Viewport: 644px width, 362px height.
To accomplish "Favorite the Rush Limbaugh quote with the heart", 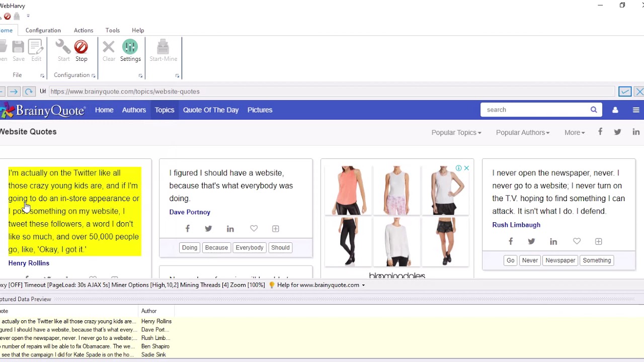I will click(577, 242).
